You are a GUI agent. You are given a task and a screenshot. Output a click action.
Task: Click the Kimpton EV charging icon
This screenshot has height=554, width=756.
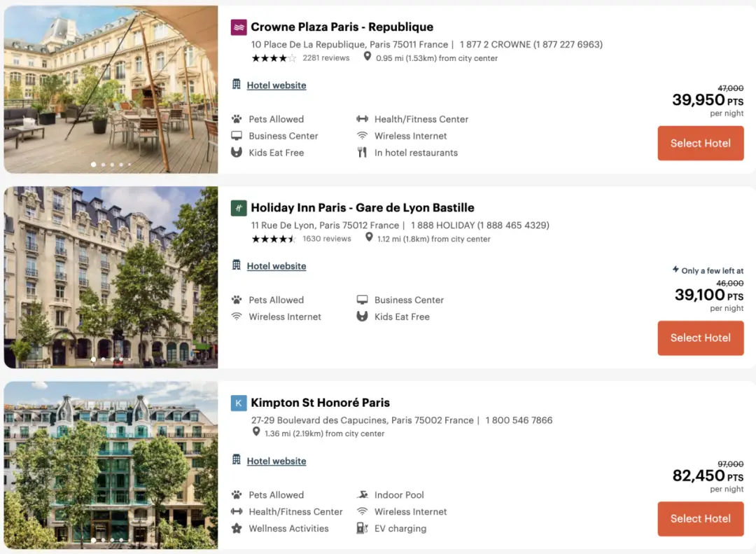tap(362, 528)
